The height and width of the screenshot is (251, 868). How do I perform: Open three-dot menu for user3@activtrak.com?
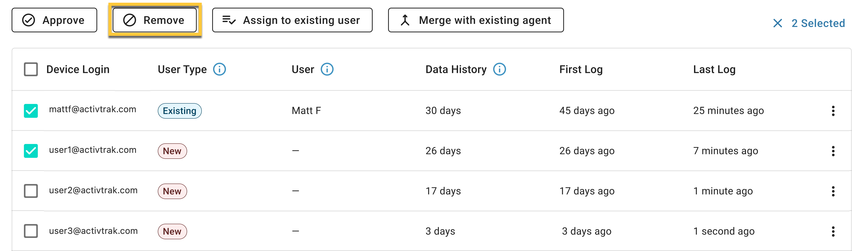click(x=833, y=232)
